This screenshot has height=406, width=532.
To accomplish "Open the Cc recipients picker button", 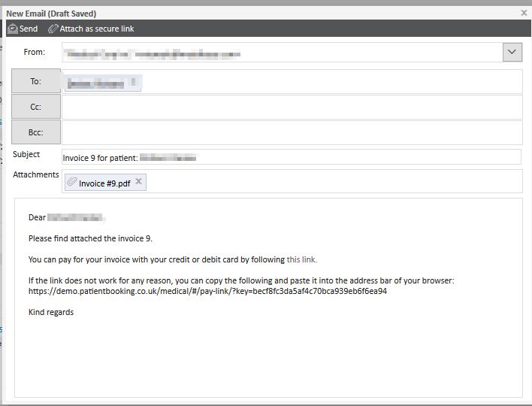I will click(x=36, y=107).
